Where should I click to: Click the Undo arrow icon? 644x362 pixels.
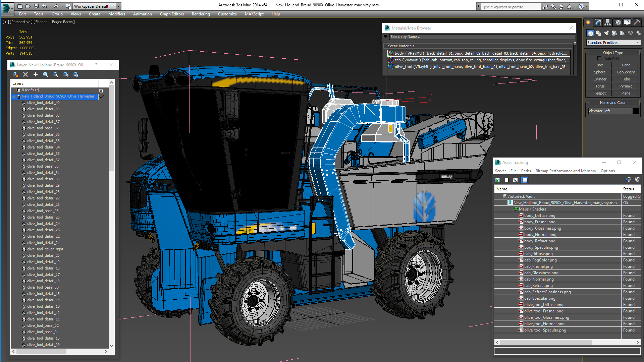[44, 6]
